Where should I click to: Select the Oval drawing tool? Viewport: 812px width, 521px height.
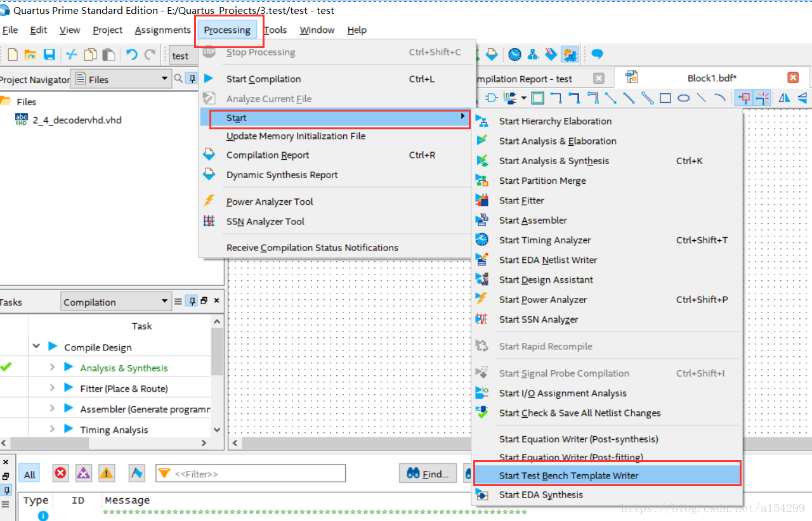pos(683,98)
